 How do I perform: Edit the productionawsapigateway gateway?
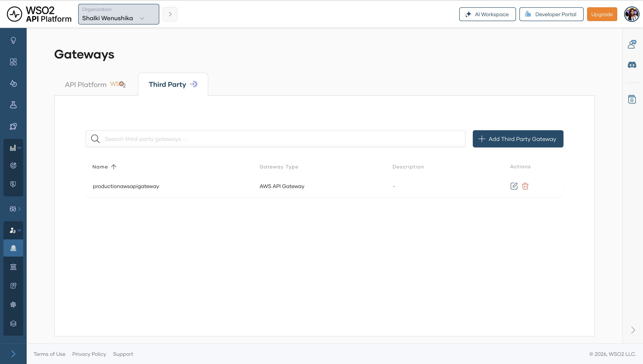tap(514, 186)
